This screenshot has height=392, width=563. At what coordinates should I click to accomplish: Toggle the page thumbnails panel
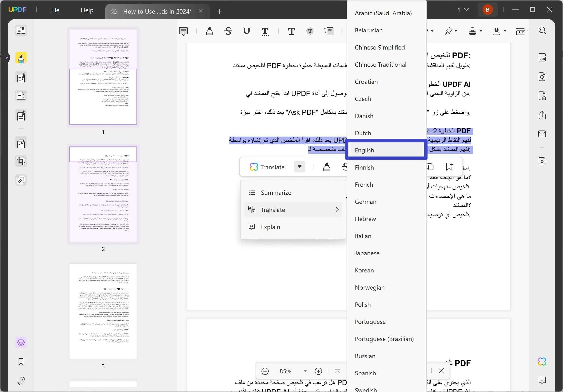pyautogui.click(x=21, y=342)
